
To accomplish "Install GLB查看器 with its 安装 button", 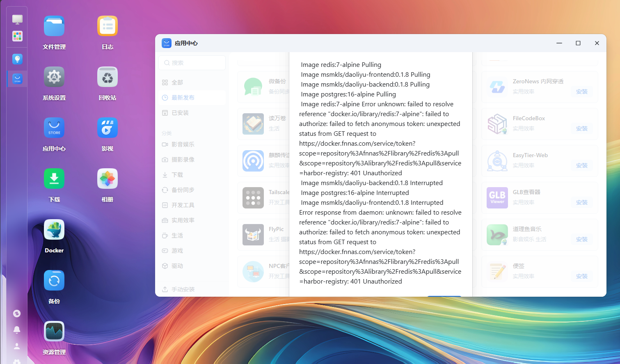I will pos(582,202).
